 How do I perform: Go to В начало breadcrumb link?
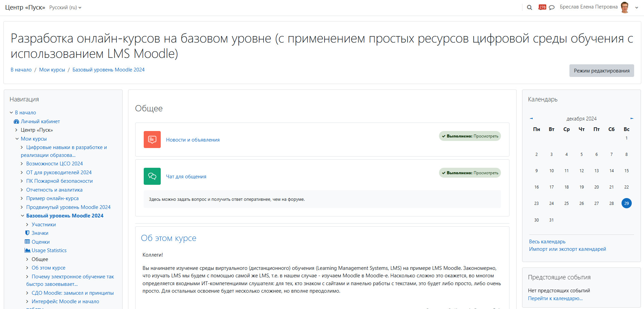coord(21,70)
